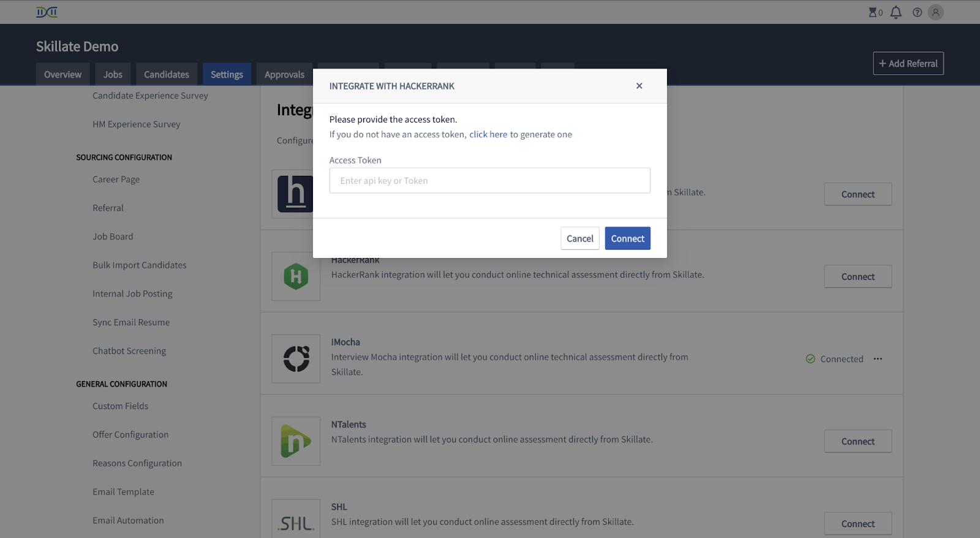
Task: Click the blue Connect button in dialog
Action: [627, 238]
